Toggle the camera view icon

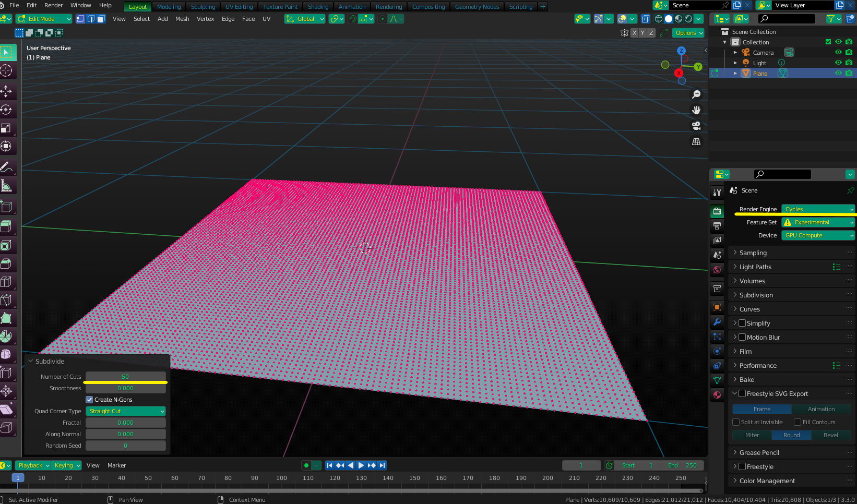point(696,126)
